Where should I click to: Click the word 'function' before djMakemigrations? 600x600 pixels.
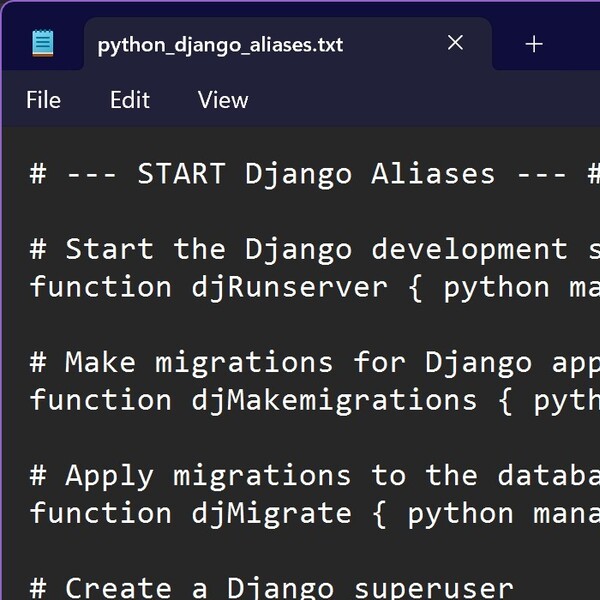tap(101, 400)
